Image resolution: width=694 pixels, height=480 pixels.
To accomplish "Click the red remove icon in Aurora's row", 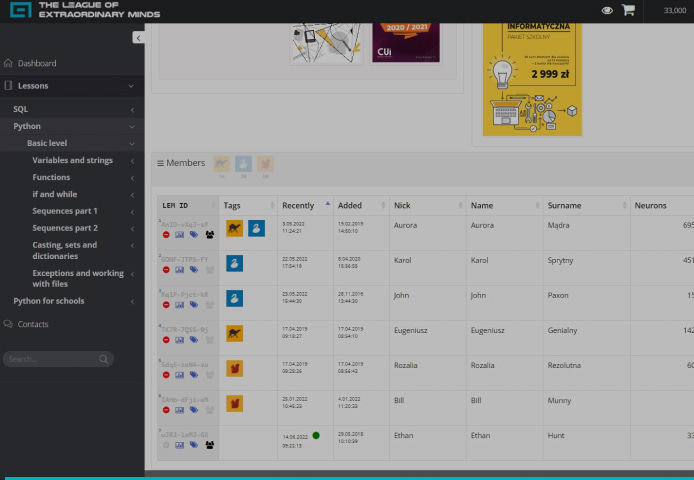I will click(166, 235).
